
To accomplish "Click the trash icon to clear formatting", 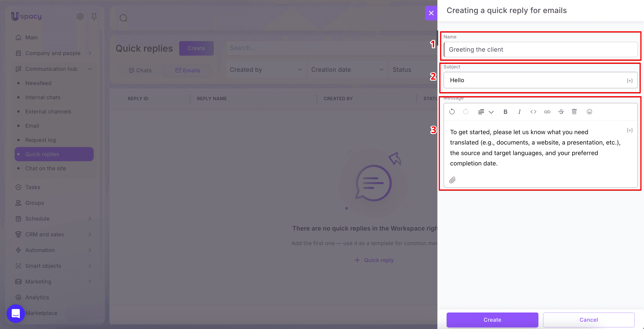I will pyautogui.click(x=574, y=112).
